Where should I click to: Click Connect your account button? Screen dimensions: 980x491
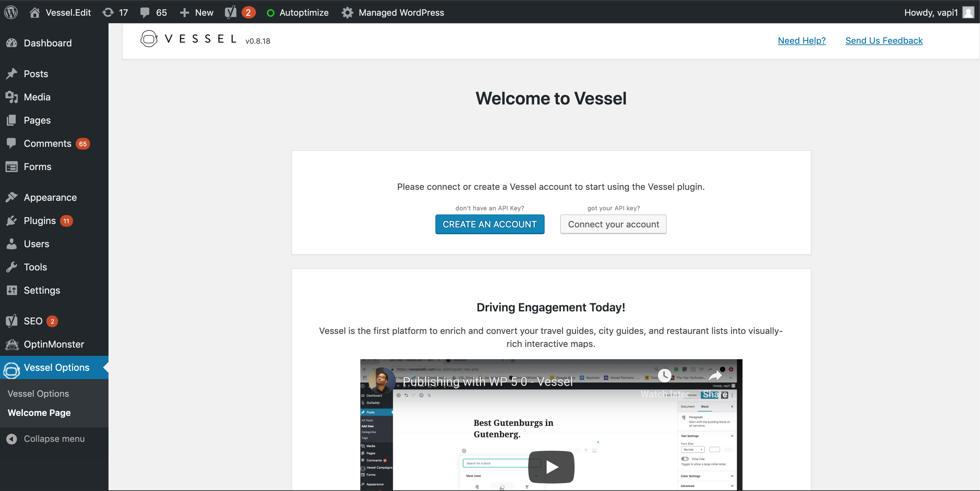(x=613, y=224)
